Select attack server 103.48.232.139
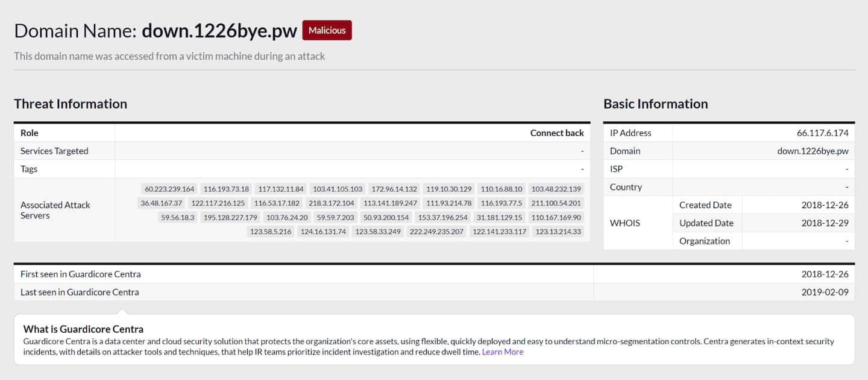This screenshot has width=868, height=380. (x=556, y=189)
